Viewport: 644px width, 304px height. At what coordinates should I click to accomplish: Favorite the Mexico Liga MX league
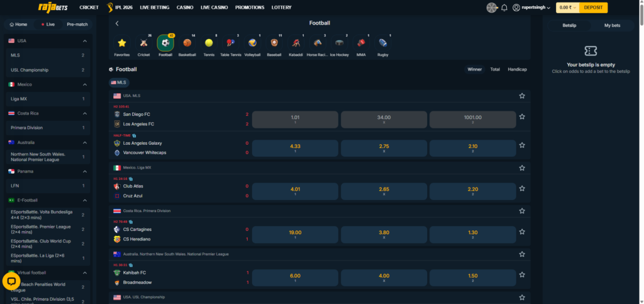(x=522, y=168)
